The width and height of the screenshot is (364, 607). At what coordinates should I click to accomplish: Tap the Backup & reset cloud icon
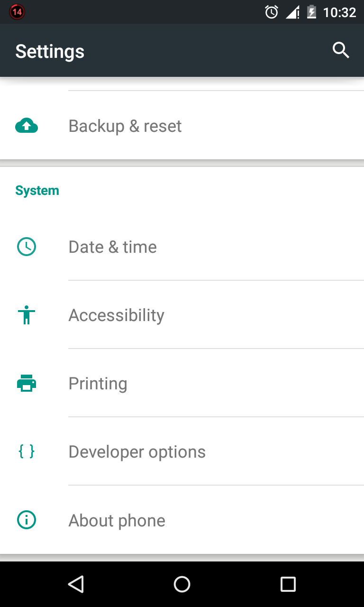click(x=27, y=126)
